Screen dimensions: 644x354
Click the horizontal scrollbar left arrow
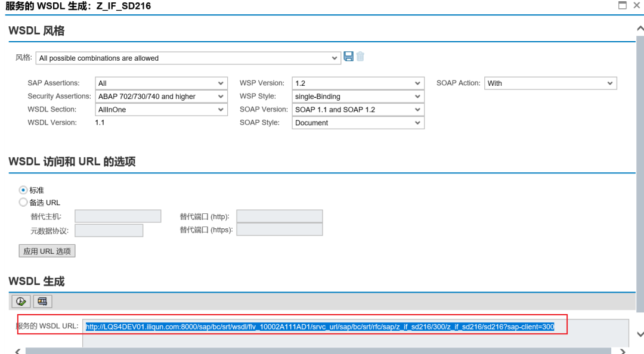click(17, 351)
